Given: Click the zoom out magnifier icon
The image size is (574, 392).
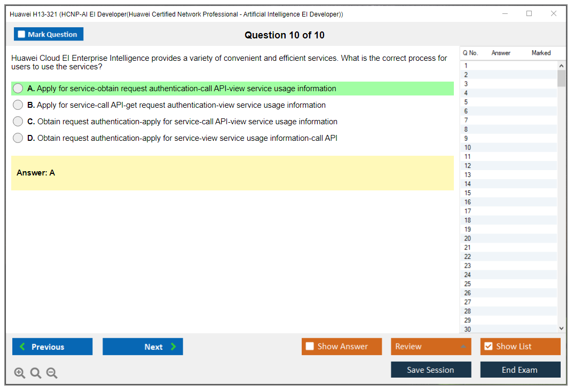Looking at the screenshot, I should (x=52, y=373).
